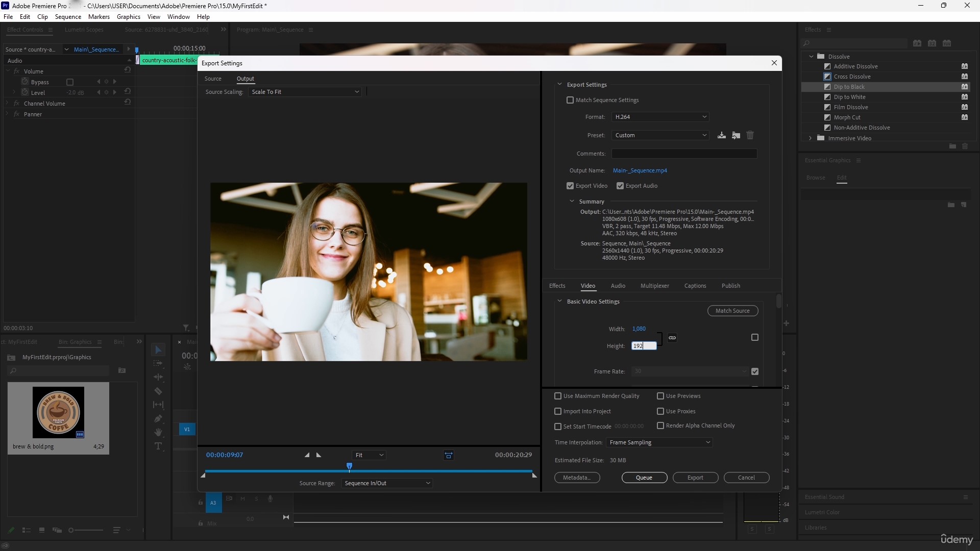Reset the Volume effect in Effect Controls
The height and width of the screenshot is (551, 980).
click(x=128, y=70)
